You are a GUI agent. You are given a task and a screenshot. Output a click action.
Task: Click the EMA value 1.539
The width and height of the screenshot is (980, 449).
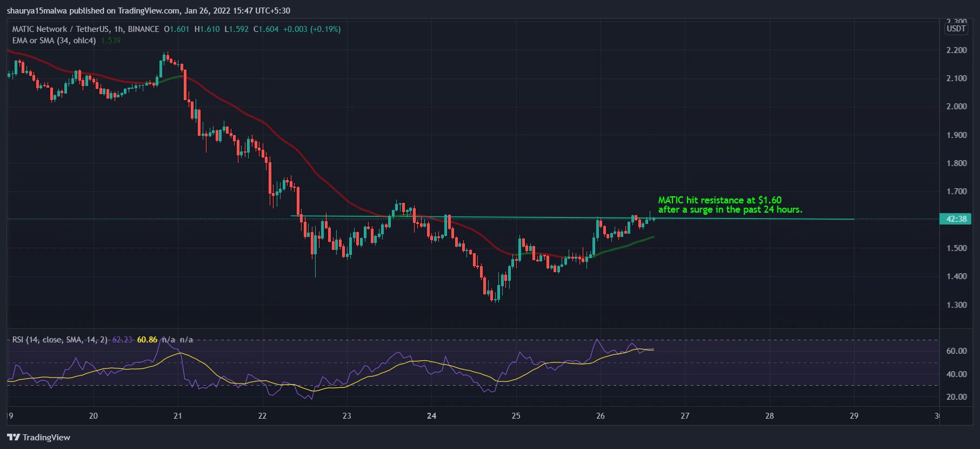[x=111, y=41]
